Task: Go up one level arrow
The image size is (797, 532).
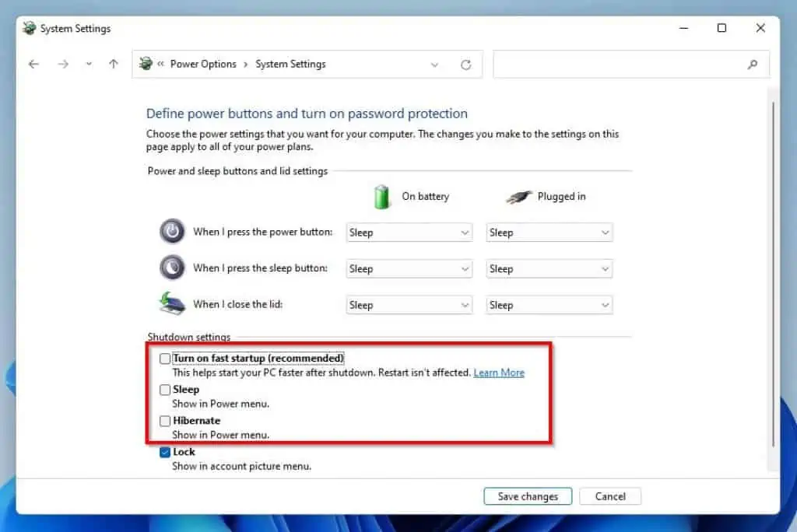Action: coord(114,64)
